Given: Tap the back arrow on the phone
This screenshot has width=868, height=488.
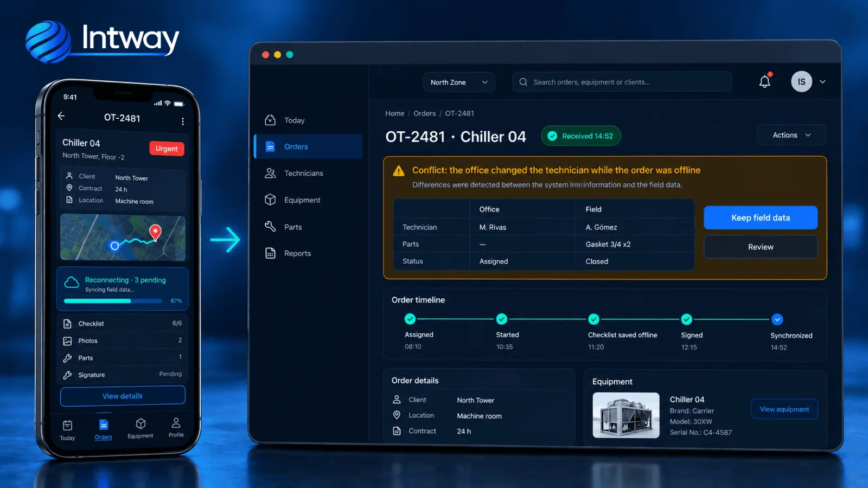Looking at the screenshot, I should (61, 115).
